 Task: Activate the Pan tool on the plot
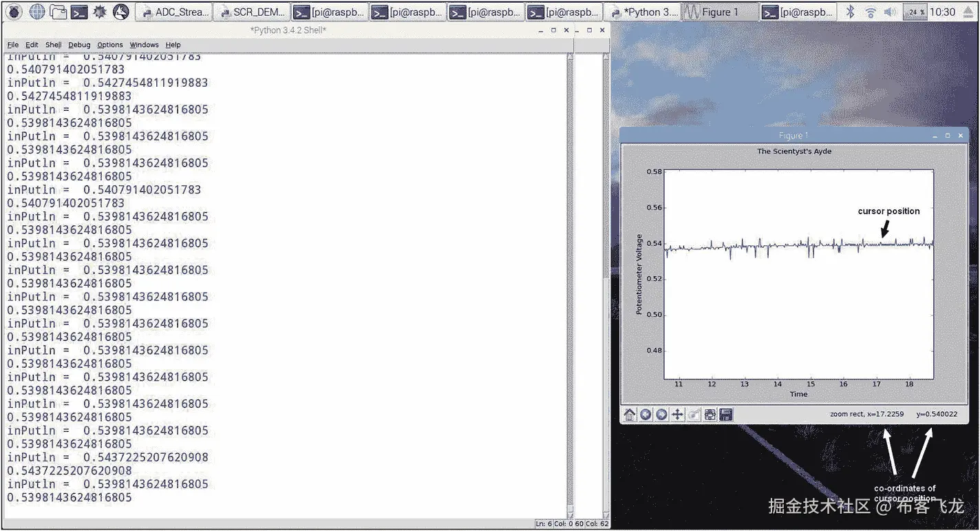point(677,414)
